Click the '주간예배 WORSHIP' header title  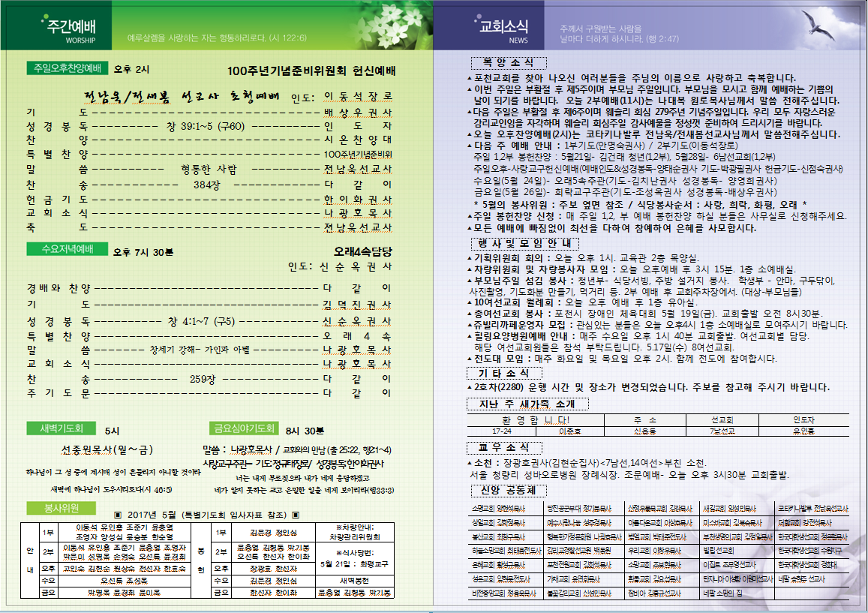[x=71, y=31]
